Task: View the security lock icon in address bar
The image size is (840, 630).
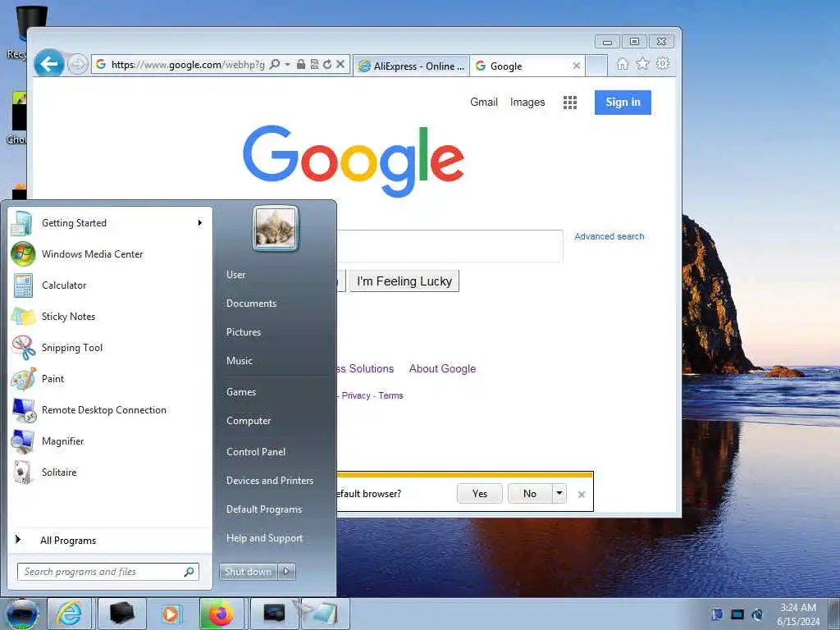Action: [x=301, y=64]
